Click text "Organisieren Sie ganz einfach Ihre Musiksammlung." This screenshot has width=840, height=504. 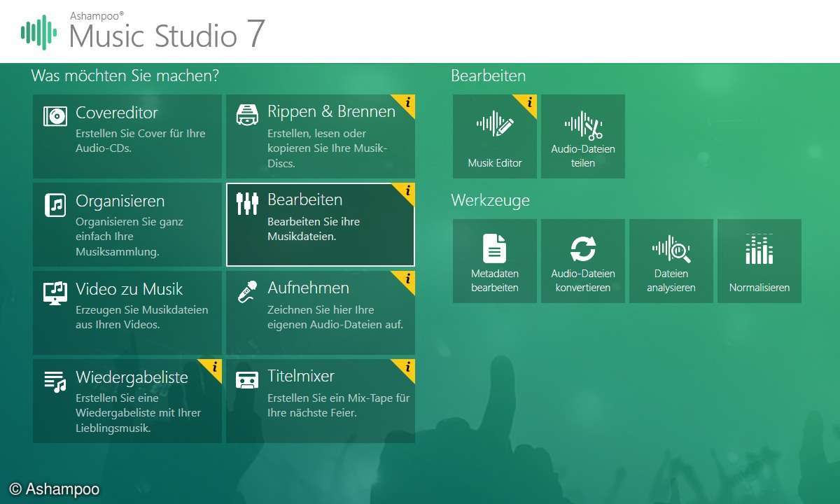tap(129, 237)
